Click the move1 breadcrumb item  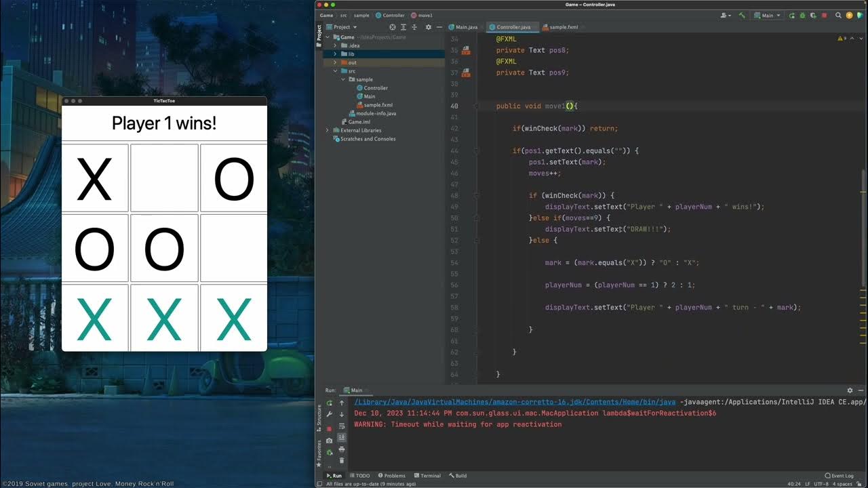coord(422,15)
